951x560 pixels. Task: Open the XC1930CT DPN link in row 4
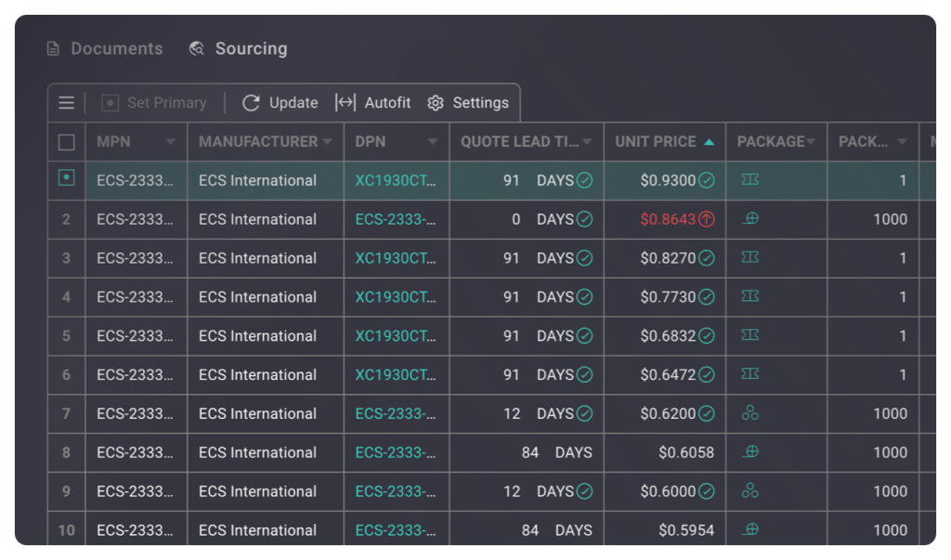coord(395,297)
